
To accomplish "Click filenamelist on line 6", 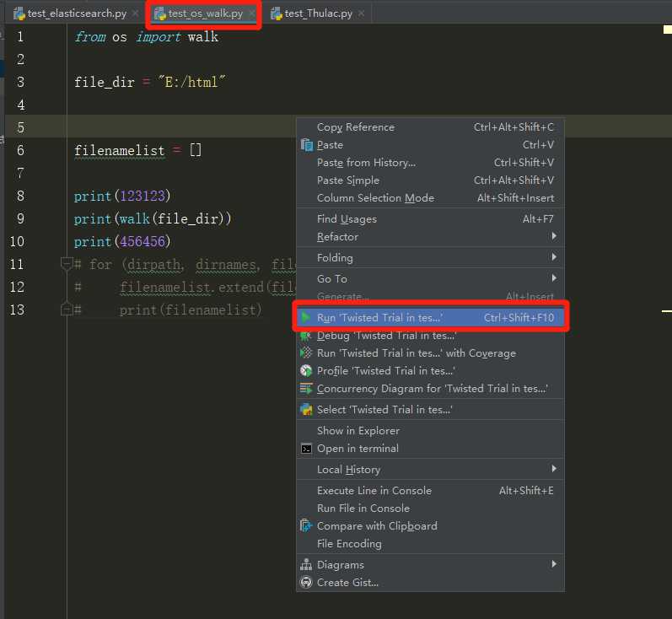I will [120, 150].
